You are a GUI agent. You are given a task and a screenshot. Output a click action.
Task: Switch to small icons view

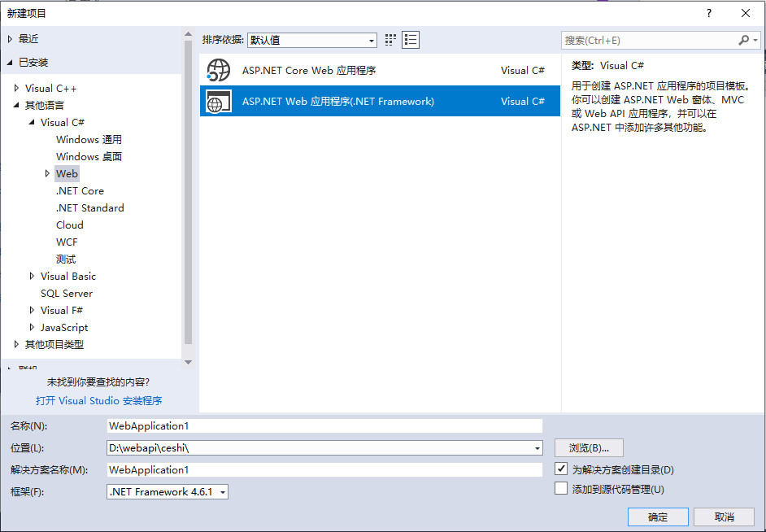tap(390, 40)
